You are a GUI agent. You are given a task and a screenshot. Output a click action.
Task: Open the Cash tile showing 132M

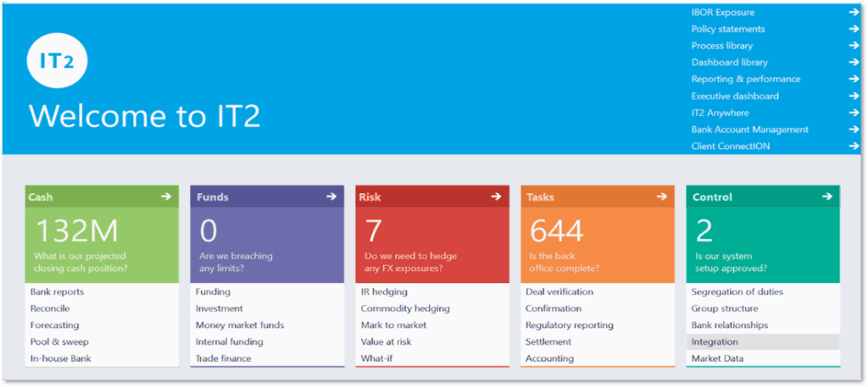pyautogui.click(x=102, y=245)
